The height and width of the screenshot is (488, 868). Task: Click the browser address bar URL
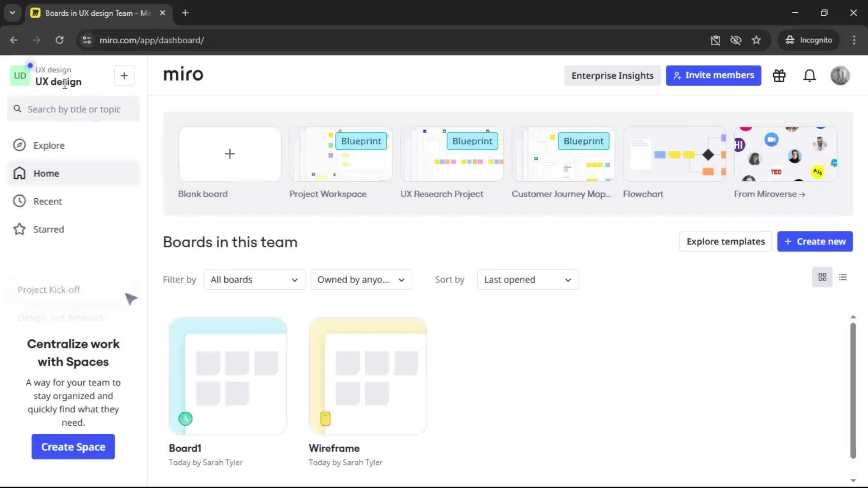pyautogui.click(x=152, y=40)
